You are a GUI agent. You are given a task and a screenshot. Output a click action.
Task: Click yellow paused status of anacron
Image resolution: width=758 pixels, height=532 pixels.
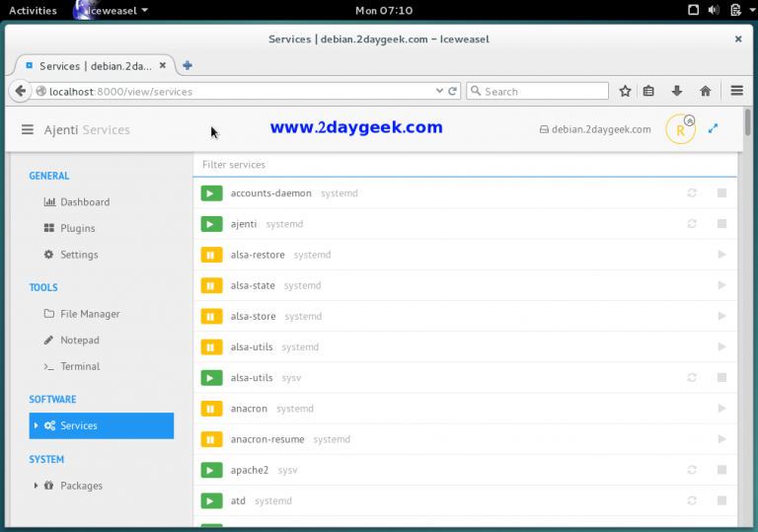tap(211, 409)
